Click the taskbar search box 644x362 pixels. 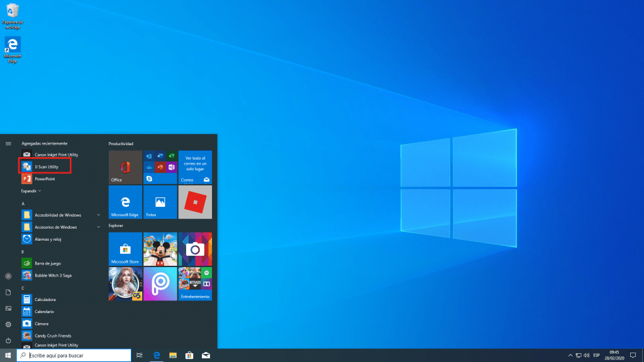coord(74,355)
